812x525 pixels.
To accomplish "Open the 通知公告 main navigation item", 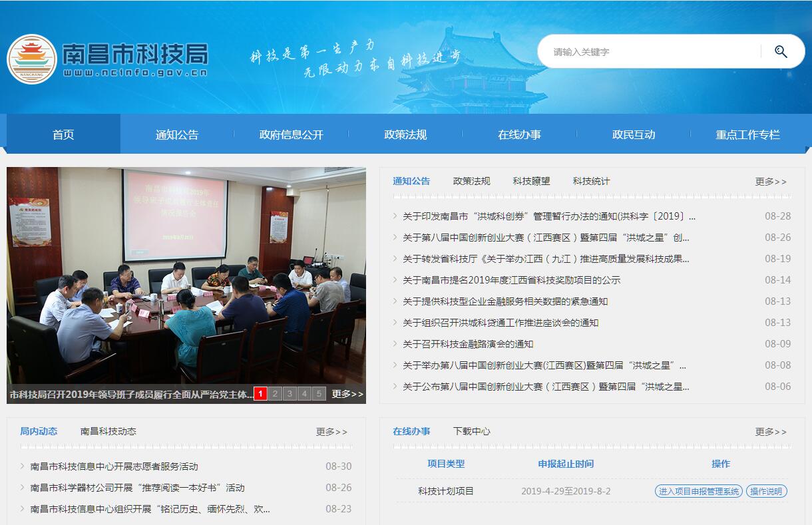I will point(177,134).
